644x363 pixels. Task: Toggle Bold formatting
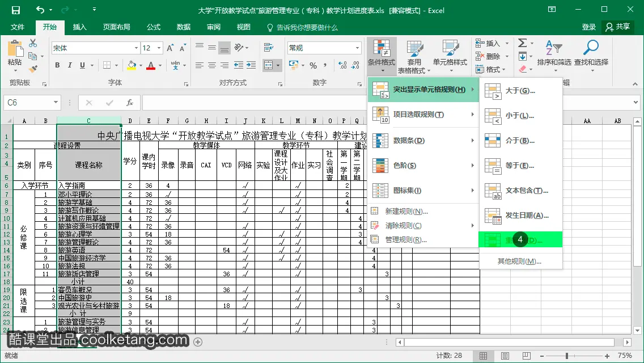[57, 65]
